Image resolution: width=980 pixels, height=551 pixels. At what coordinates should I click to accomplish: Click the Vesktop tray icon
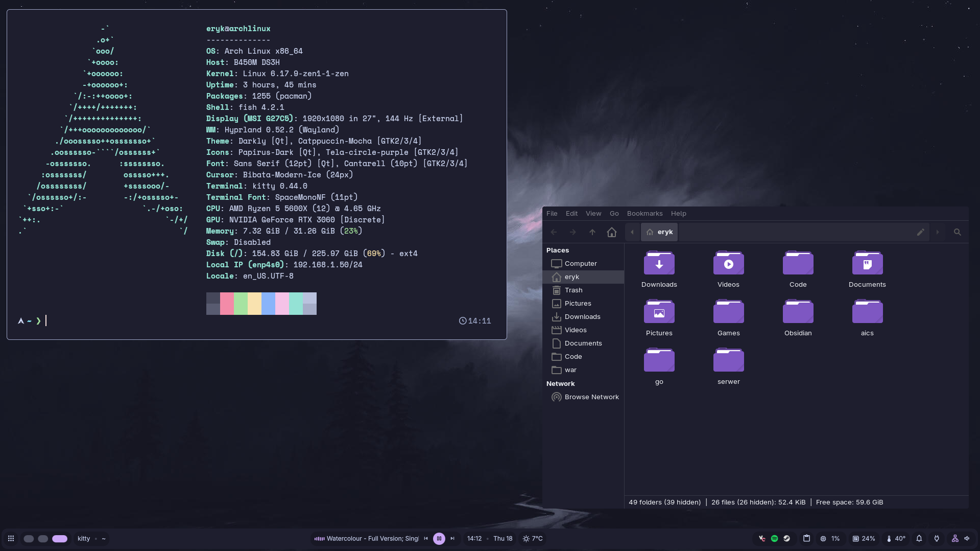pos(762,538)
